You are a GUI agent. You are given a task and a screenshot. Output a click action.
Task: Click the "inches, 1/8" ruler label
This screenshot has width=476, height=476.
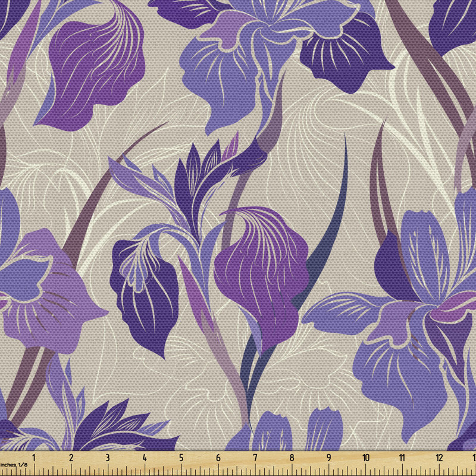[14, 465]
